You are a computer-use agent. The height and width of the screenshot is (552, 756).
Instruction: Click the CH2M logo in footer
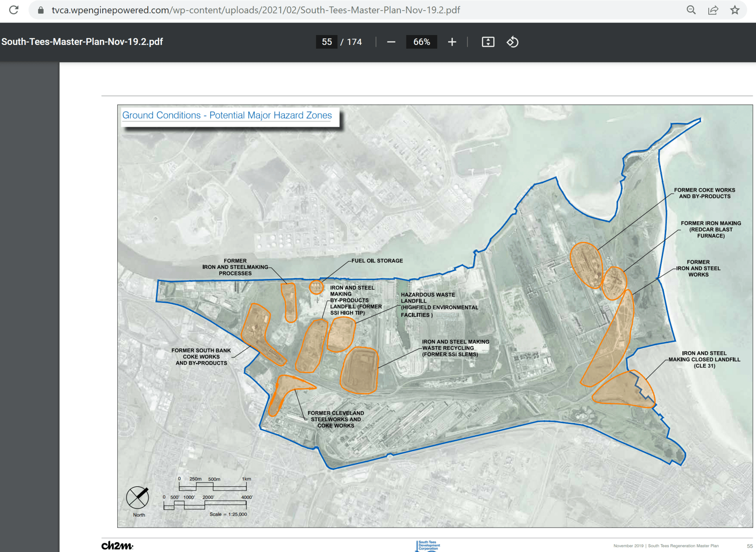117,546
